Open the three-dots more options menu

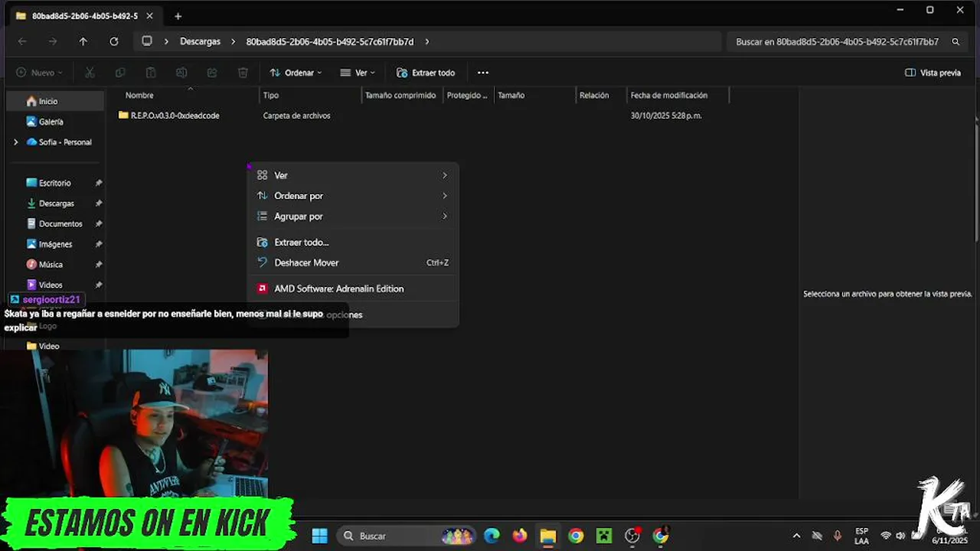point(482,73)
